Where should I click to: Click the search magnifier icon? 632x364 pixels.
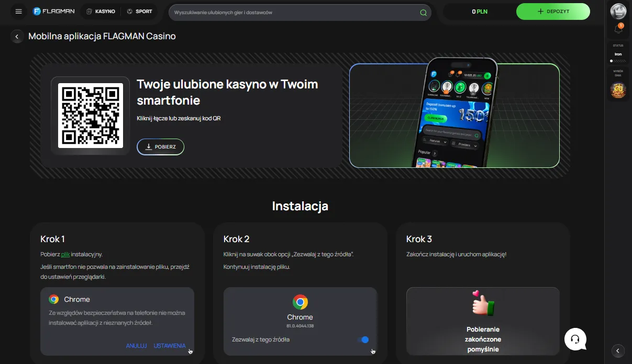[x=423, y=13]
